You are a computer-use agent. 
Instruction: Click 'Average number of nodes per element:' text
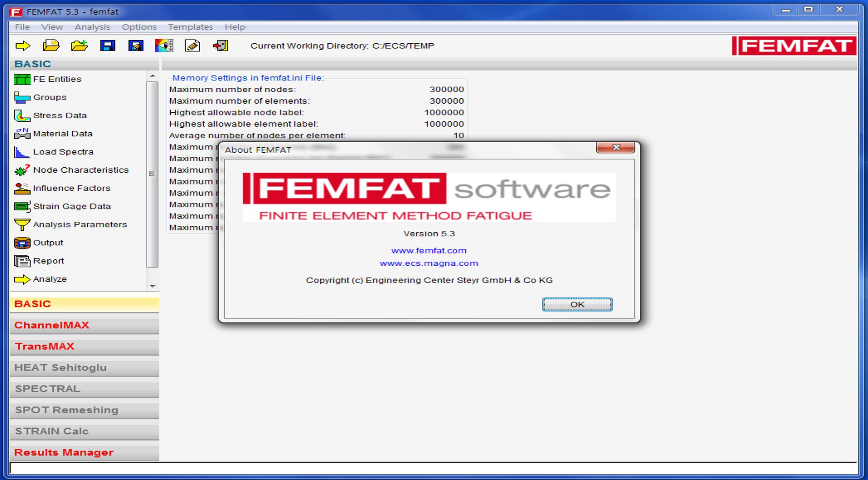[x=257, y=136]
